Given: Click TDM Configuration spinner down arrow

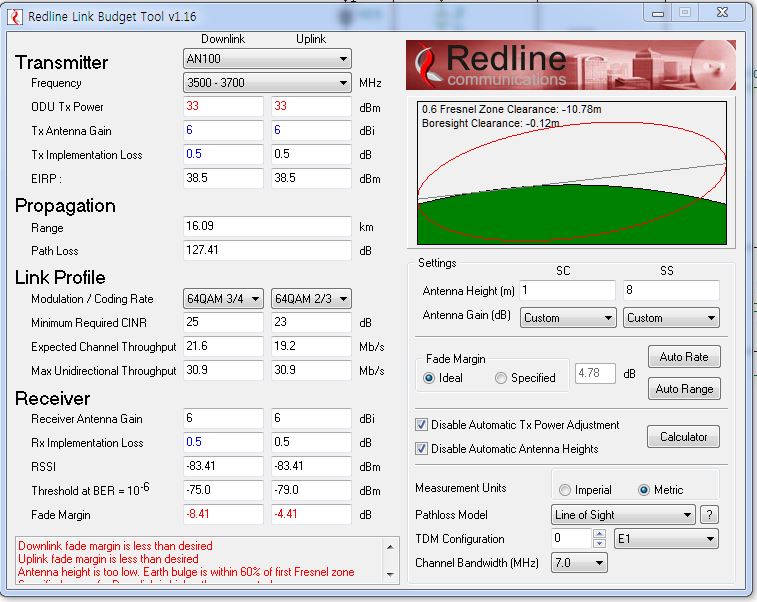Looking at the screenshot, I should point(599,544).
